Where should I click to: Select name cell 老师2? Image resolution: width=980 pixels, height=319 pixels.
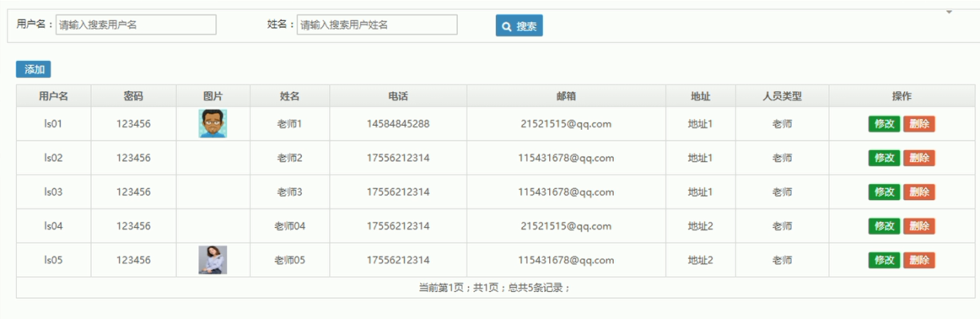click(290, 158)
